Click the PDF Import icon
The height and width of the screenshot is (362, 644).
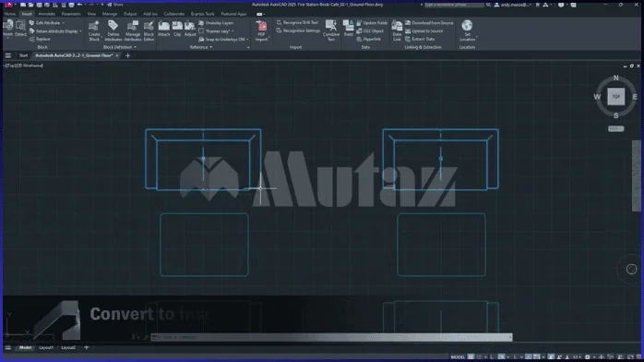tap(261, 30)
